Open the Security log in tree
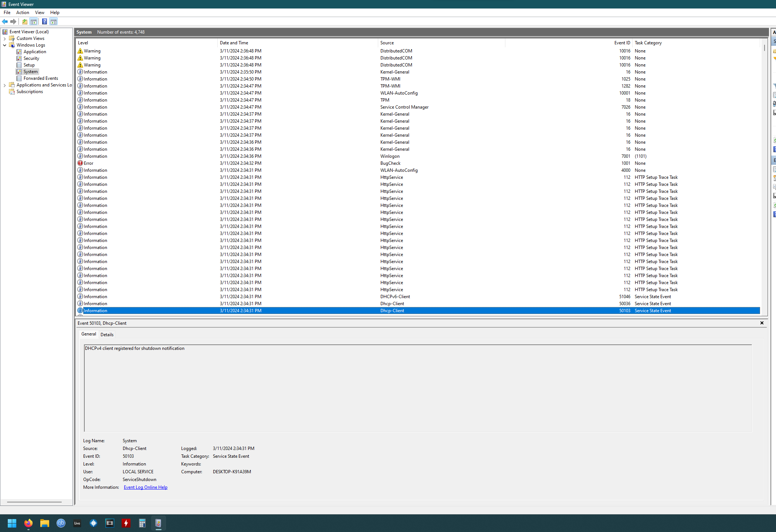Screen dimensions: 776x532 pyautogui.click(x=31, y=58)
